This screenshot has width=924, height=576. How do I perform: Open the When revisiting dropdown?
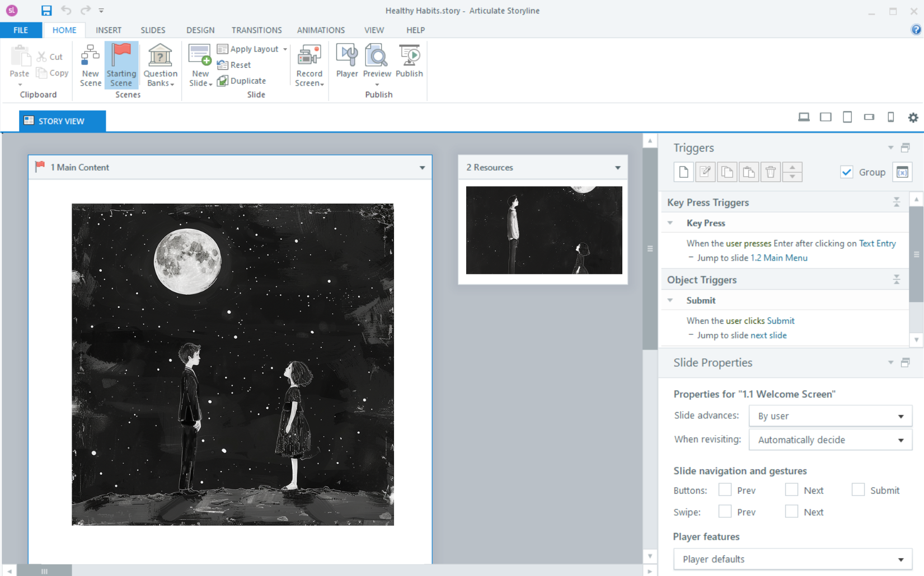(x=831, y=440)
